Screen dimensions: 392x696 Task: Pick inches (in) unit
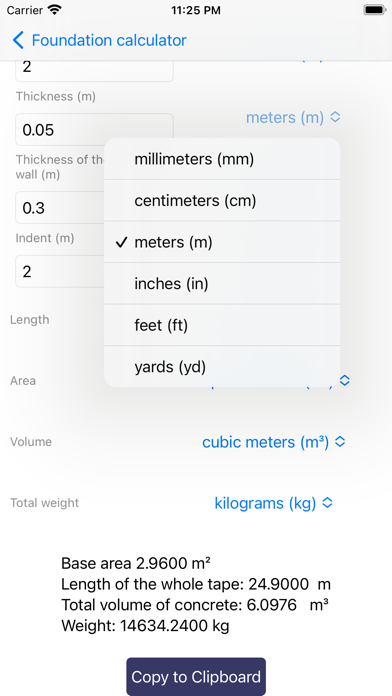[x=222, y=284]
